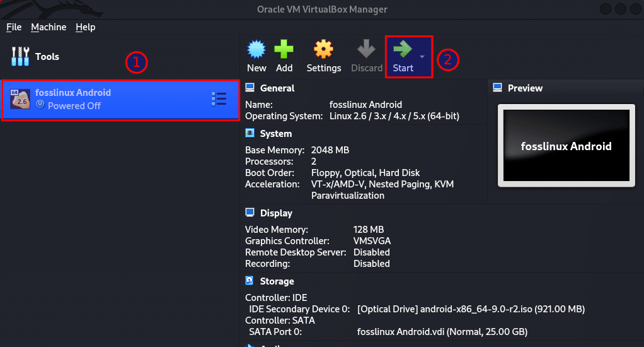644x347 pixels.
Task: Open machine Settings gear icon
Action: (324, 49)
